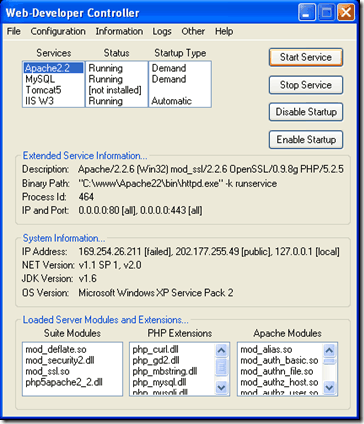This screenshot has width=364, height=424.
Task: Click Demand startup type for MySQL row
Action: click(169, 79)
